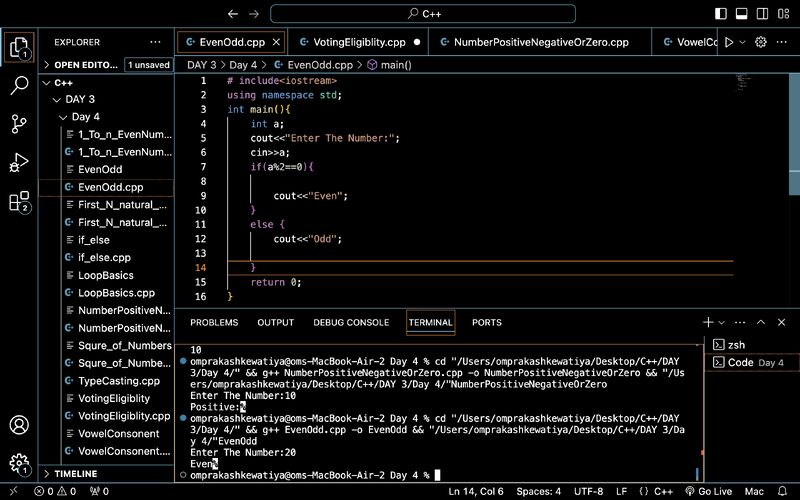
Task: Select the EvenOdd.cpp editor tab
Action: 232,42
